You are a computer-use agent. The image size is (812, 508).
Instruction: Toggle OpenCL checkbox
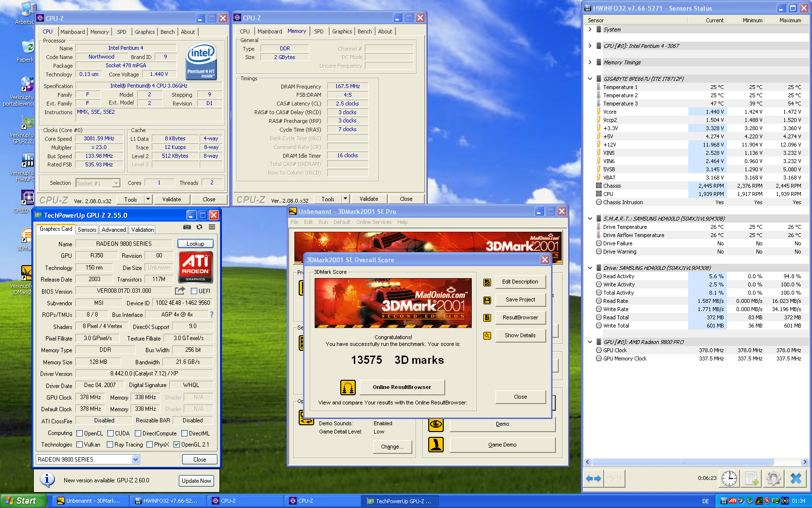pos(80,433)
